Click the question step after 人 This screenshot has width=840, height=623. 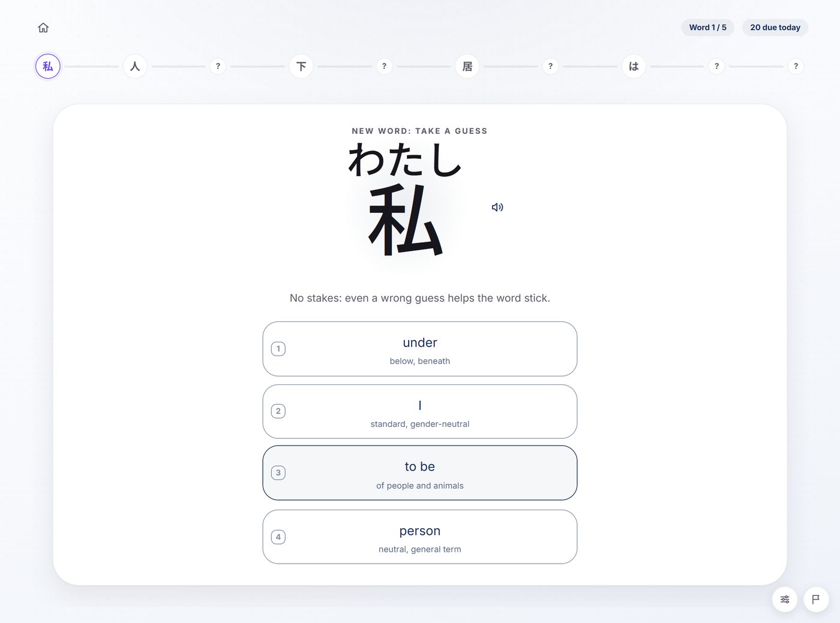218,66
